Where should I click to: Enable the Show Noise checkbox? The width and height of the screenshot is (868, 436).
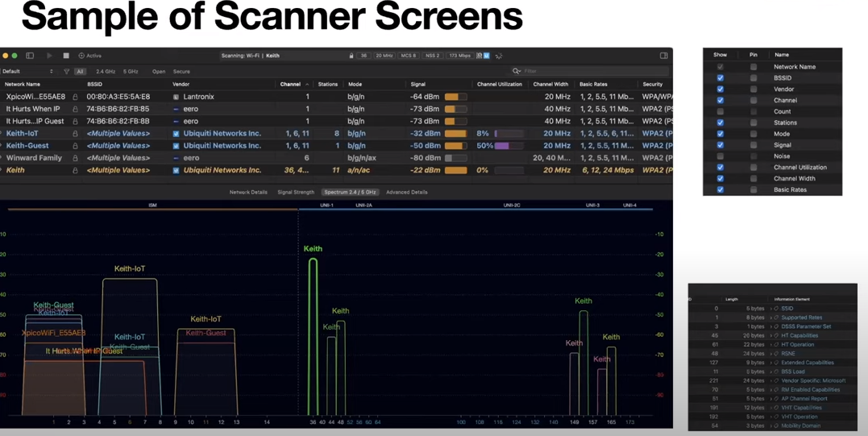tap(720, 156)
